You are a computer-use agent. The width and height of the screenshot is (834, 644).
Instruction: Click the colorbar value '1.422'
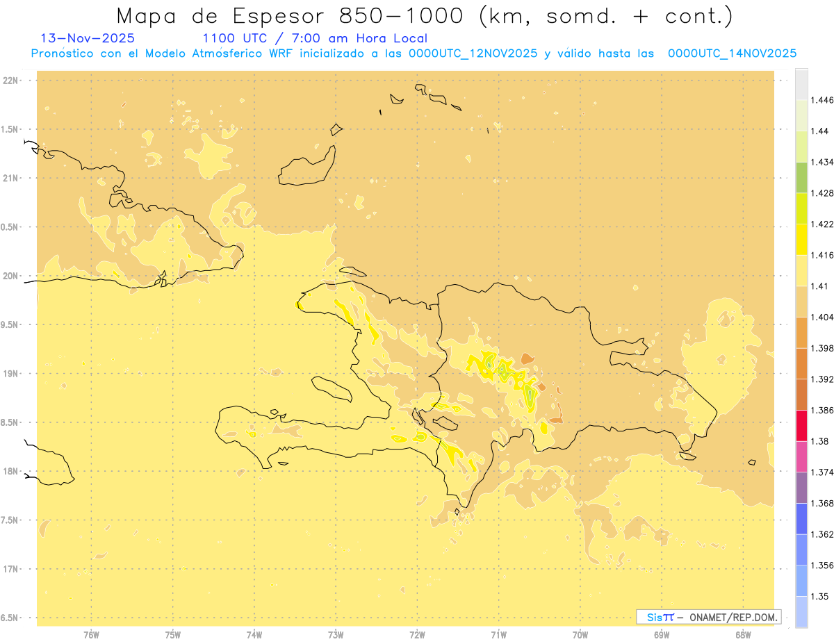[822, 224]
